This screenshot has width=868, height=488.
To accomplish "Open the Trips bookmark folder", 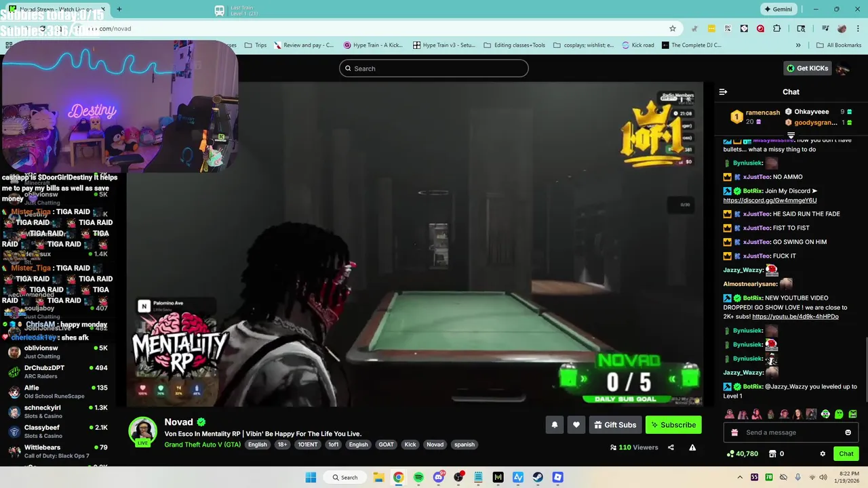I will tap(255, 45).
